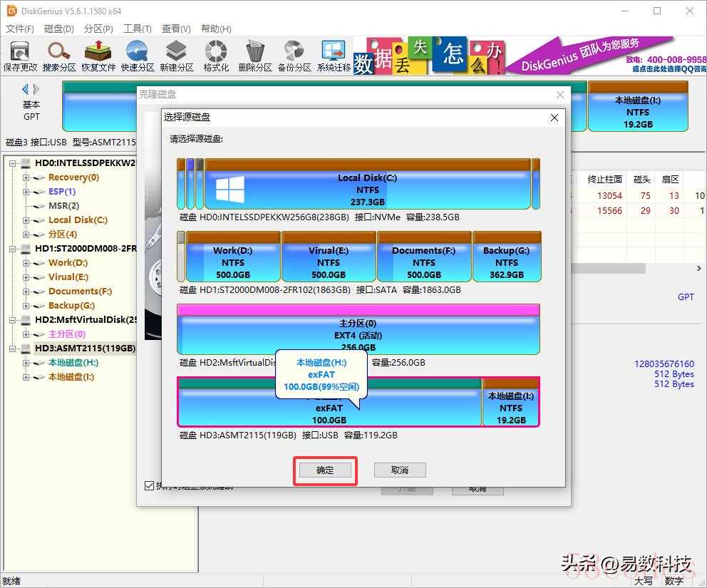Image resolution: width=707 pixels, height=588 pixels.
Task: Open the 分区(P) menu
Action: 98,29
